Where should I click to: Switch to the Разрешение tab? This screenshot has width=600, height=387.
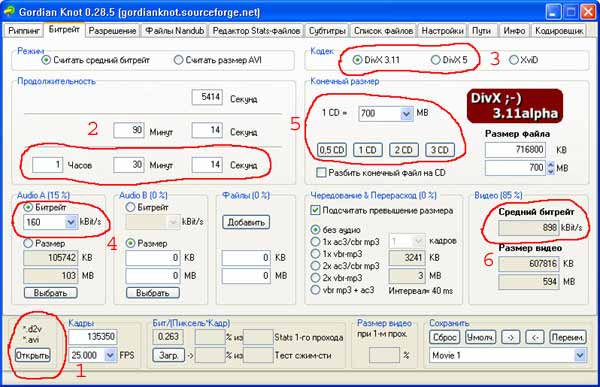[x=112, y=31]
